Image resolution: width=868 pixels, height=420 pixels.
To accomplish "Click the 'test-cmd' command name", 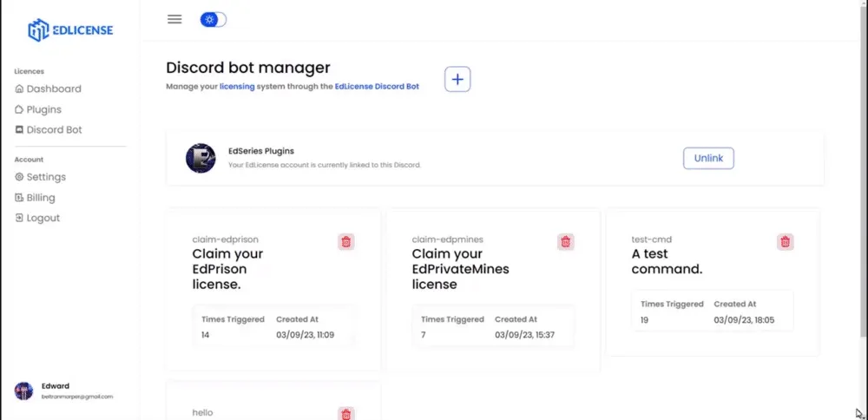I will (x=652, y=240).
